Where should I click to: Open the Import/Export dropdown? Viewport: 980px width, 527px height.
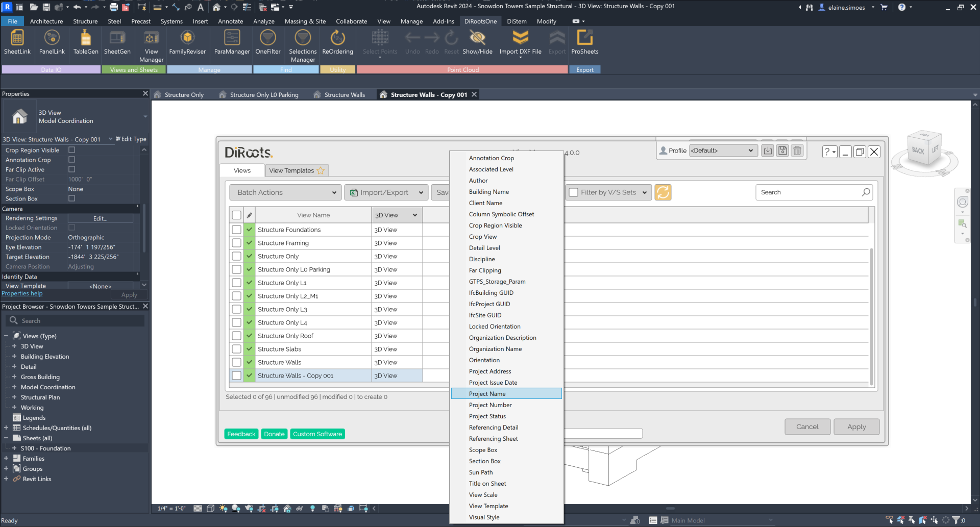click(386, 192)
